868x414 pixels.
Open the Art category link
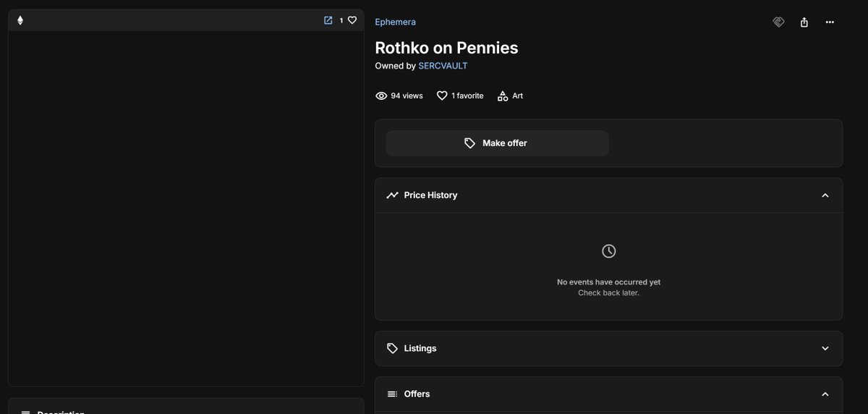pyautogui.click(x=517, y=96)
